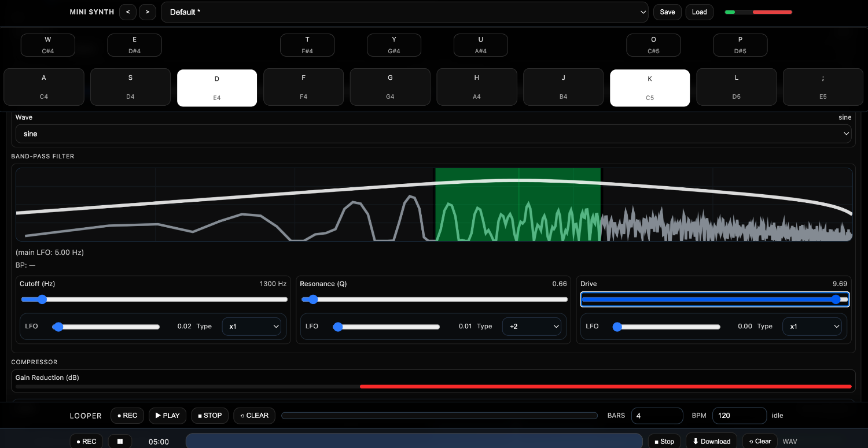Pause the WAV recorder
This screenshot has width=868, height=448.
pyautogui.click(x=120, y=441)
